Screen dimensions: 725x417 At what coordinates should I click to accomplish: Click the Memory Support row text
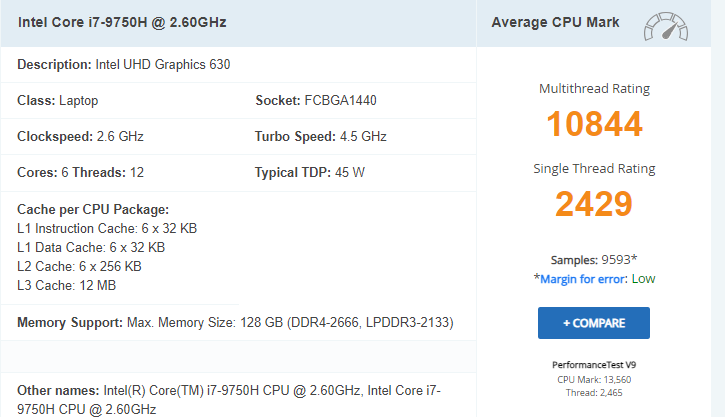click(235, 322)
